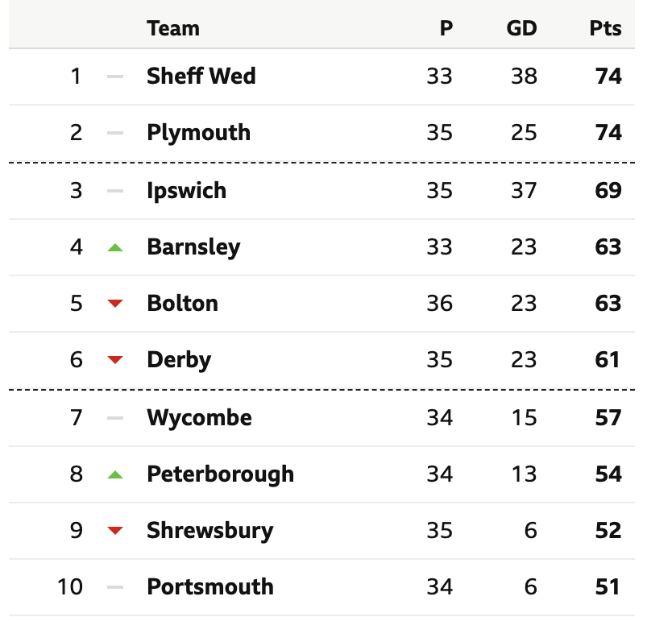
Task: Open the Portsmouth team page
Action: click(210, 586)
